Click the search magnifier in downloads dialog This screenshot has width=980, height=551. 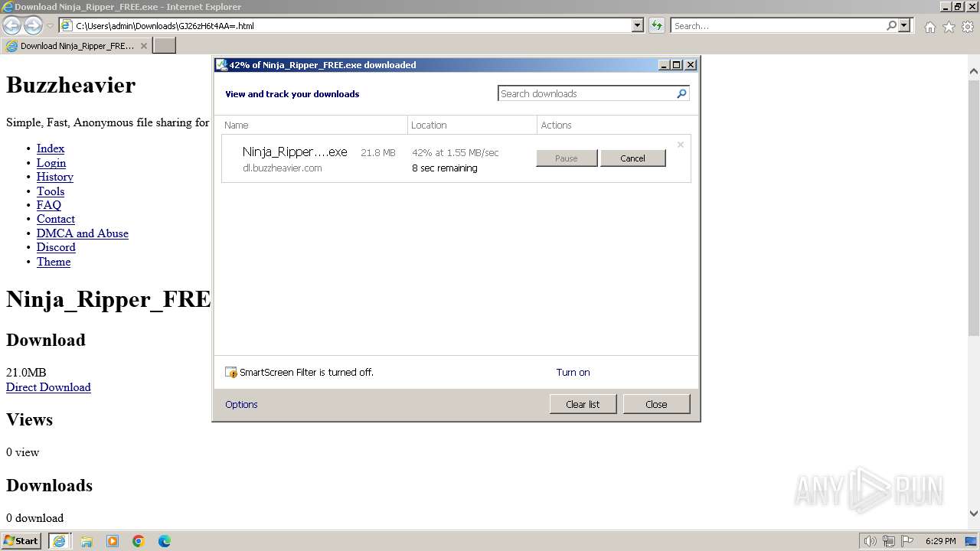point(682,93)
